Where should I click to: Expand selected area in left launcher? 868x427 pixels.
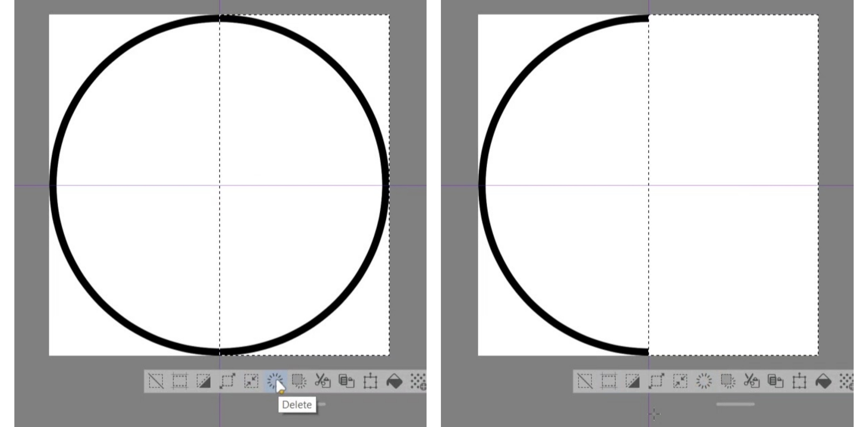pos(227,381)
